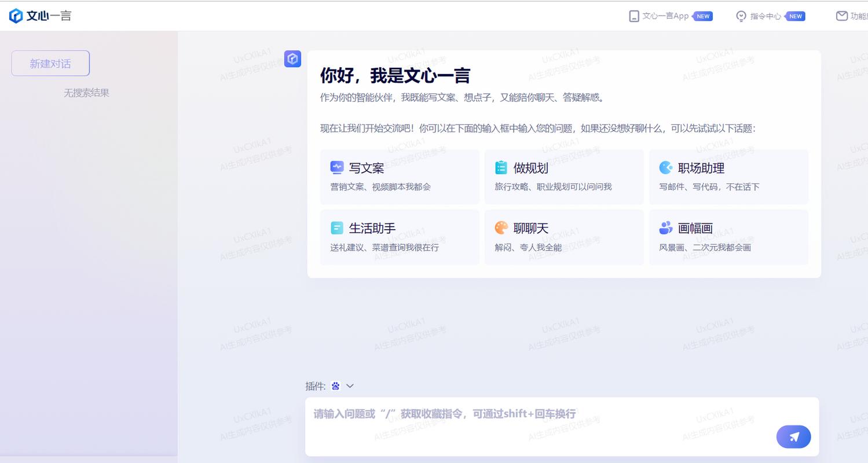
Task: Click the 职场助理 card icon
Action: (x=666, y=168)
